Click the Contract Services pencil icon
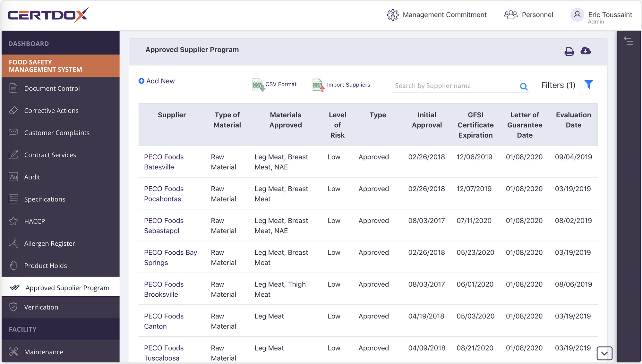 point(13,154)
